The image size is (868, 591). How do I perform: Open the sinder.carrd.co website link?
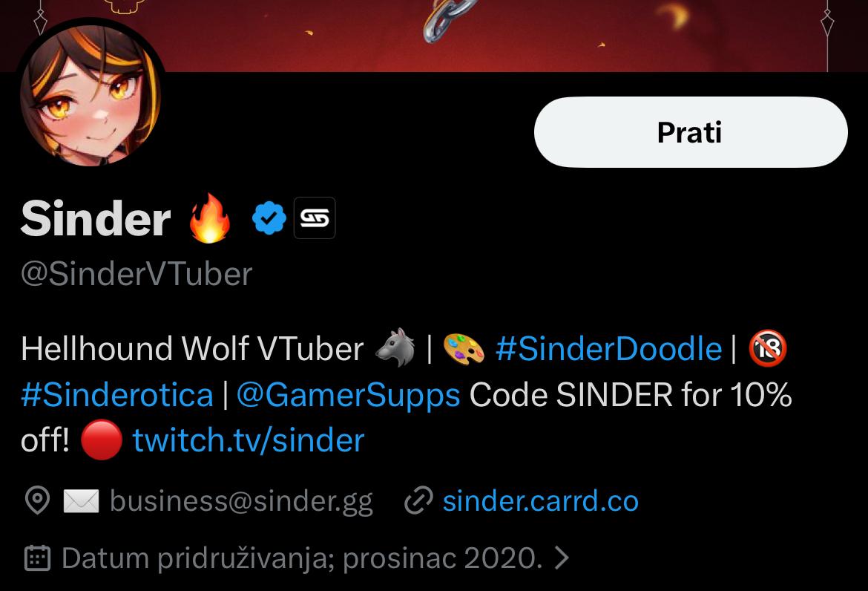tap(541, 500)
